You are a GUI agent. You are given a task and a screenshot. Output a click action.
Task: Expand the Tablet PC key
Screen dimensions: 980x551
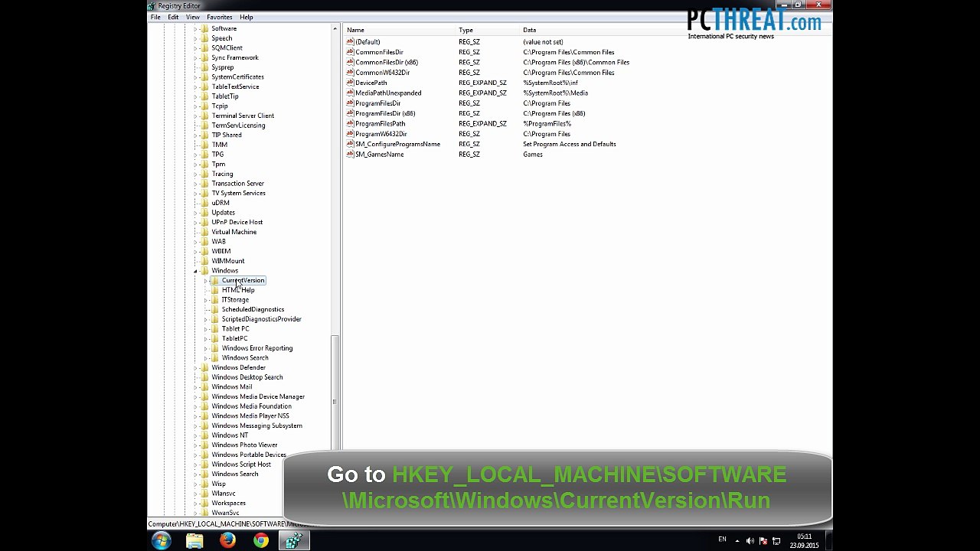coord(206,329)
